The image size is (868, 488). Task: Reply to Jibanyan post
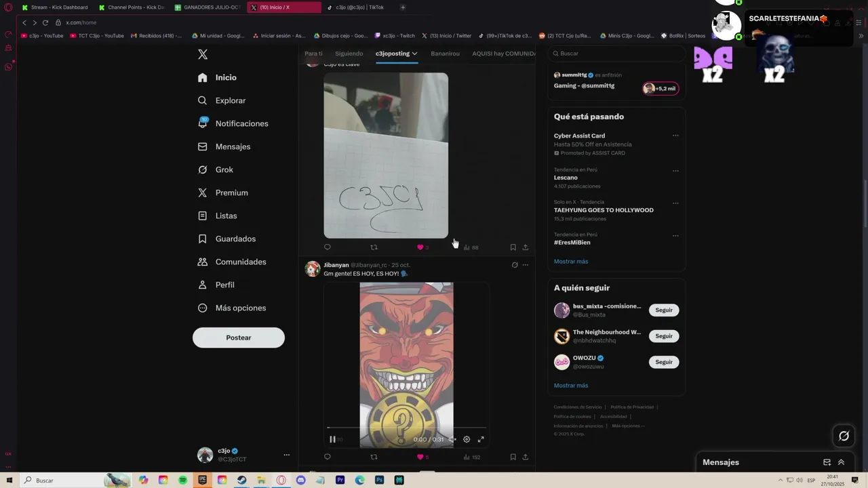point(328,457)
